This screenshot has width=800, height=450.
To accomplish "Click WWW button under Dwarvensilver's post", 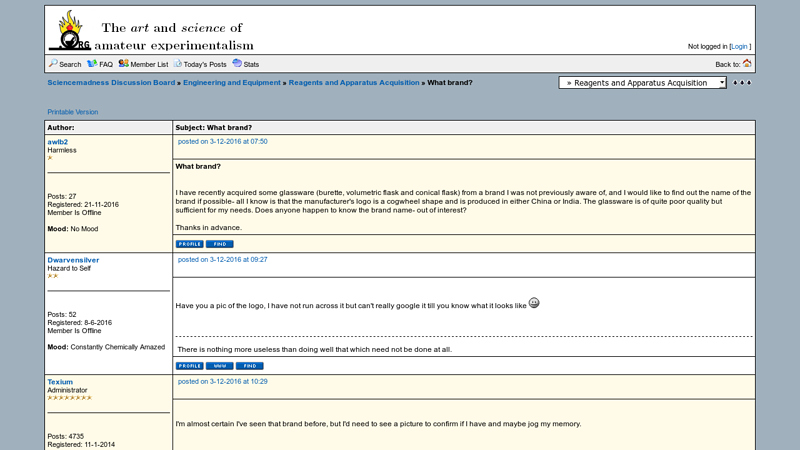I will [220, 366].
